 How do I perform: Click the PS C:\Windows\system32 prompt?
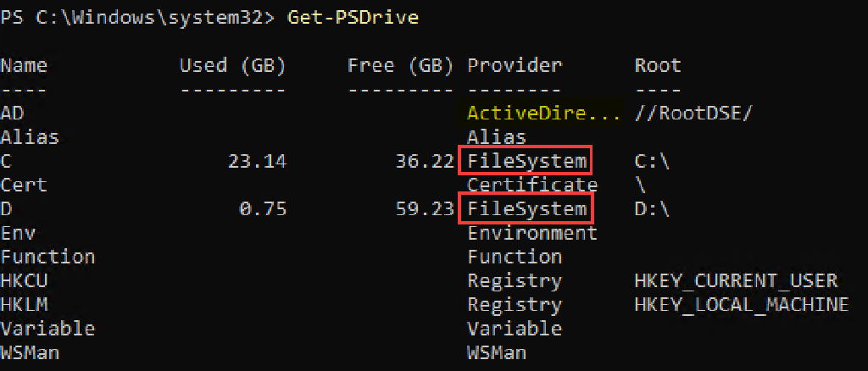[136, 17]
